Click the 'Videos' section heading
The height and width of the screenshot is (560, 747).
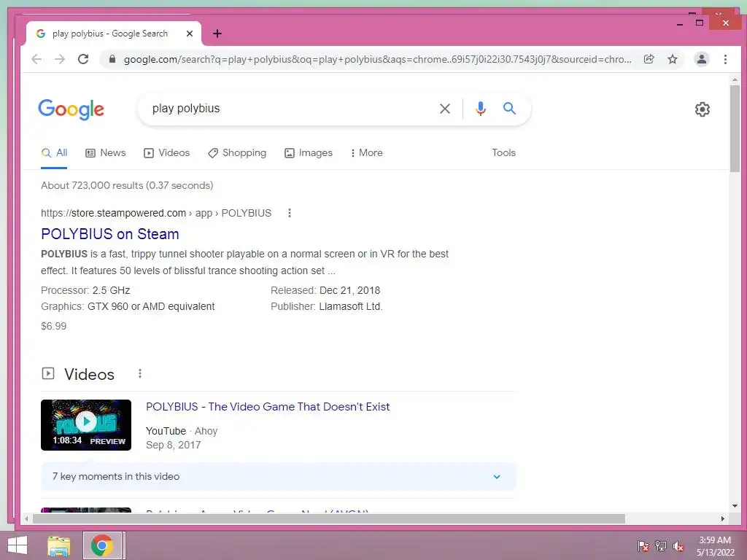(x=89, y=374)
